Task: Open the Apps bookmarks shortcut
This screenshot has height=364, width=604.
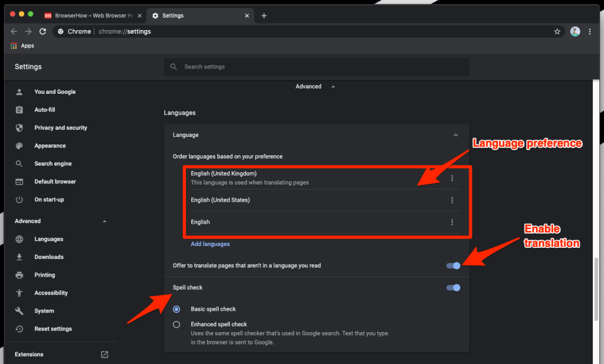Action: coord(22,45)
